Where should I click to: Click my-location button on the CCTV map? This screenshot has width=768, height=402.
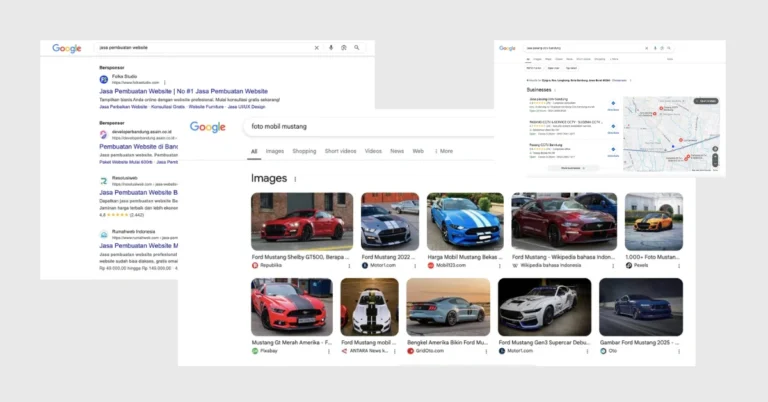pyautogui.click(x=715, y=149)
